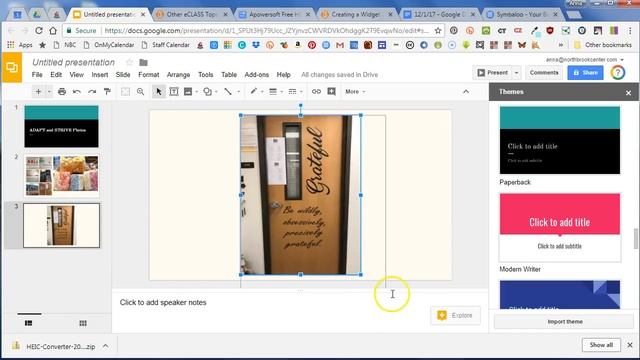Screen dimensions: 640x360
Task: Open the Present options dropdown arrow
Action: point(516,73)
